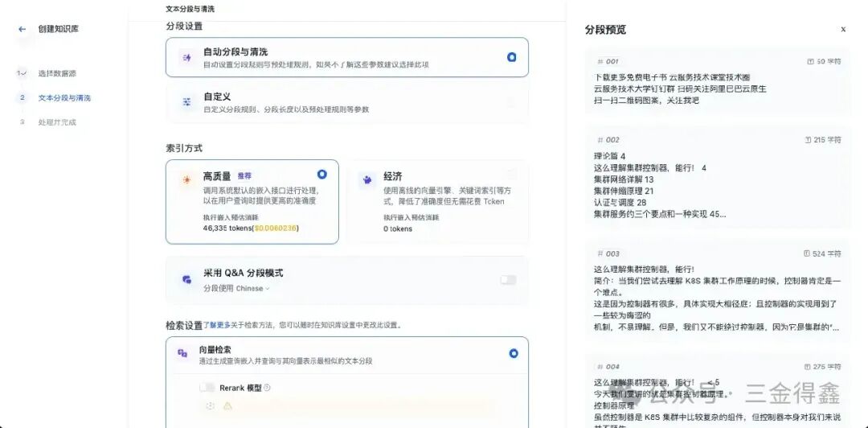
Task: Open the 分段使用 Chinese language dropdown
Action: (236, 288)
